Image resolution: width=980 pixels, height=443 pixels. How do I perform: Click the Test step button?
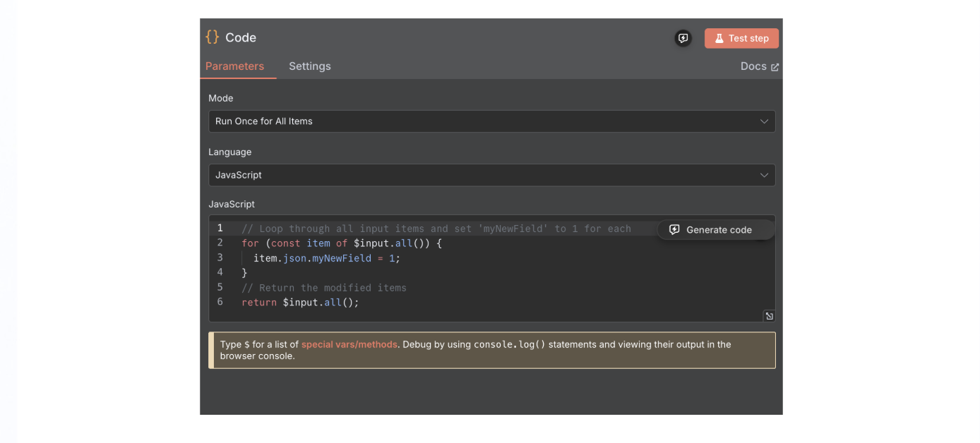741,38
